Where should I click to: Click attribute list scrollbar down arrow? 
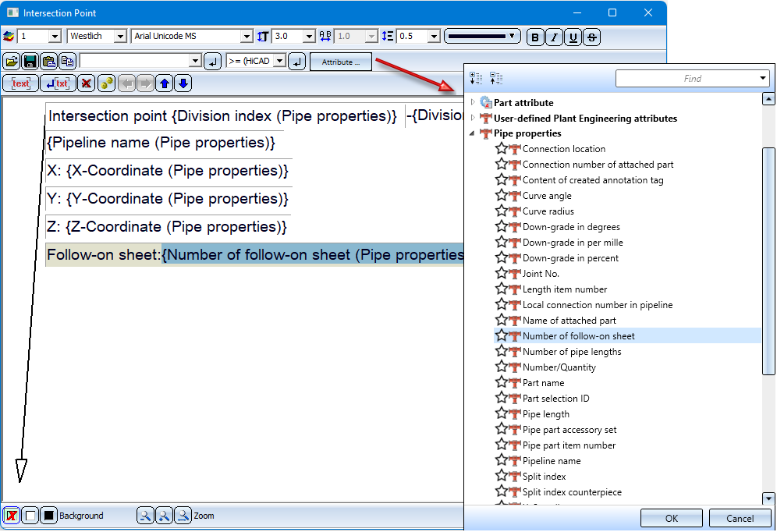point(768,498)
